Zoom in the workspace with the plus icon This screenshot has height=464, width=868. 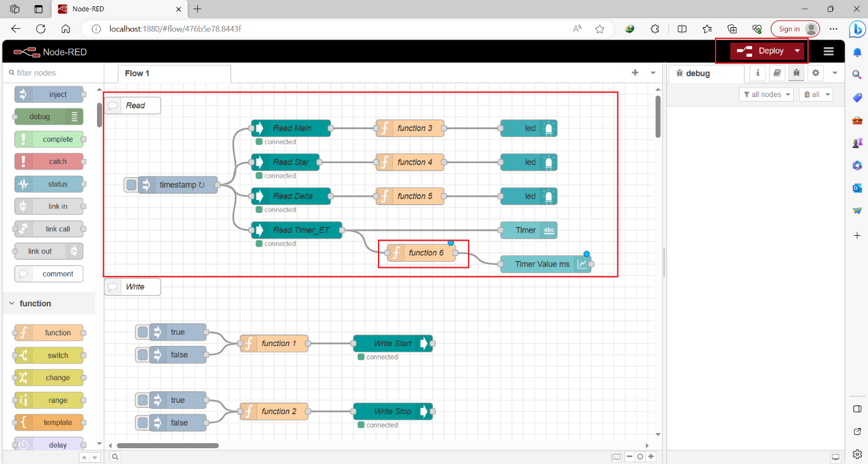(x=650, y=456)
